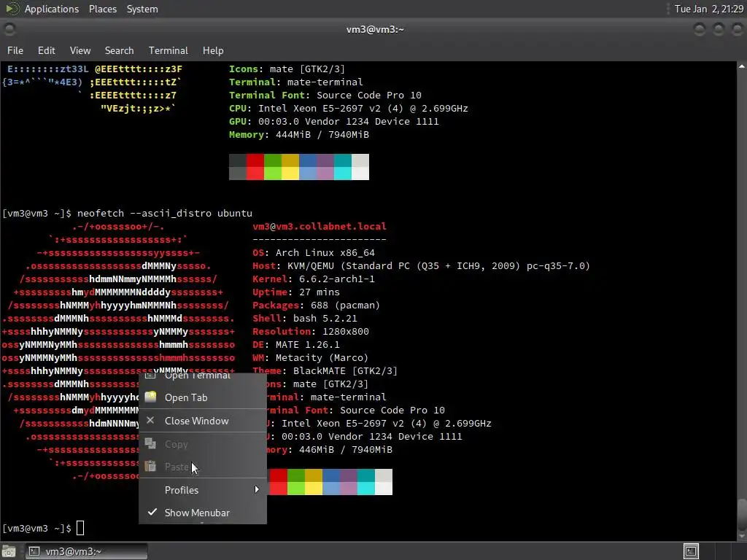The width and height of the screenshot is (747, 560).
Task: Click the MATE logo icon beside Applications
Action: click(12, 9)
